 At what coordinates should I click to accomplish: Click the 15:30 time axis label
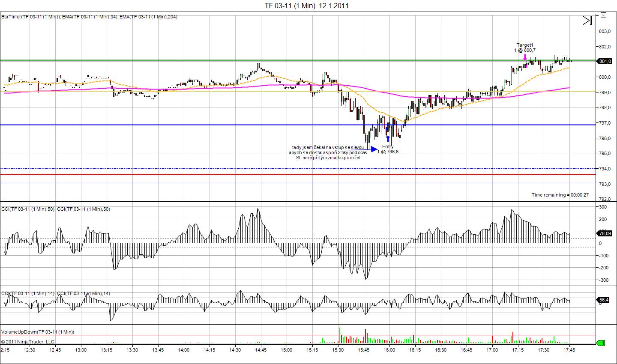click(338, 350)
